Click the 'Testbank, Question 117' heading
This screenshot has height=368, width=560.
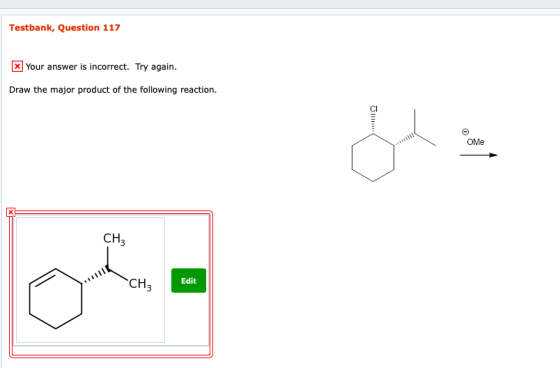tap(65, 28)
